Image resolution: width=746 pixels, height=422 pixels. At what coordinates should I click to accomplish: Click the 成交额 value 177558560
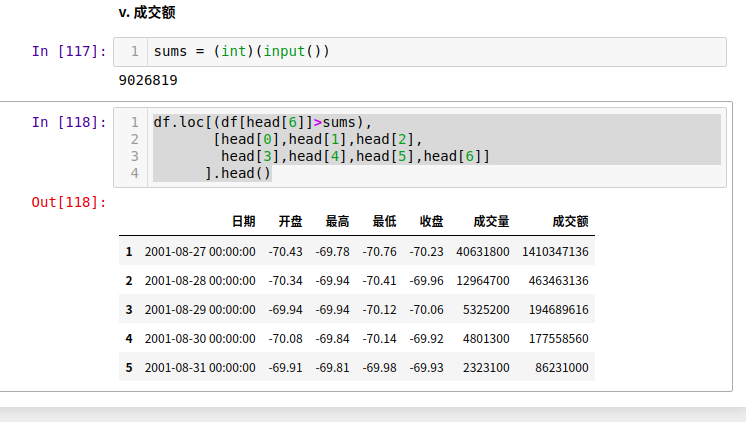(x=559, y=339)
